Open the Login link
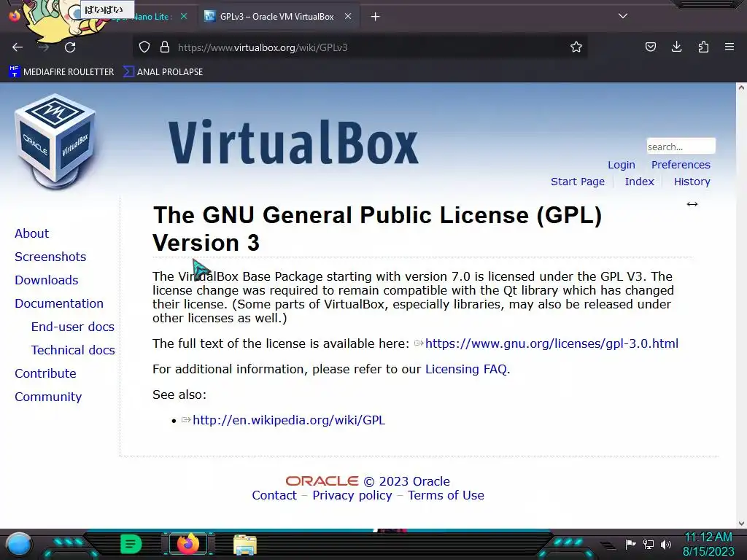The image size is (747, 560). pos(622,165)
